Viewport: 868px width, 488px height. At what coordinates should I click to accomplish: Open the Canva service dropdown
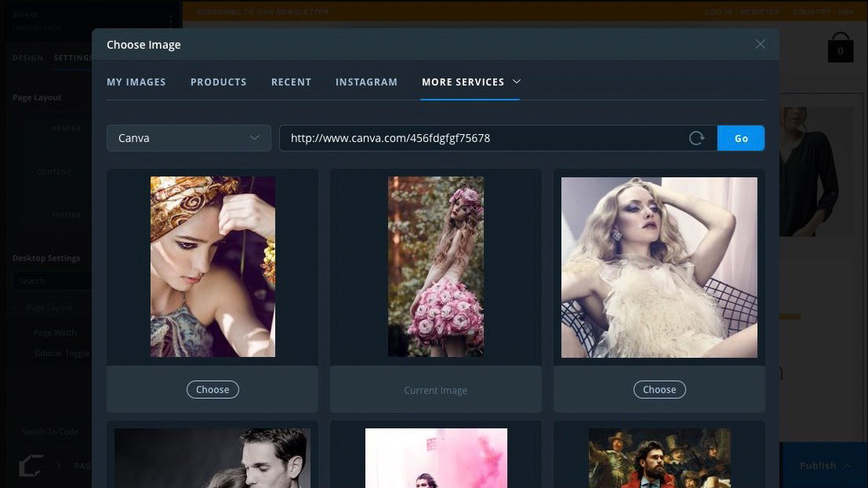(189, 138)
